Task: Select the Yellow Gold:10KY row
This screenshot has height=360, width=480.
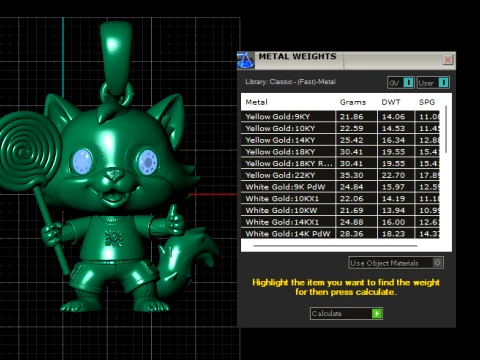Action: [340, 128]
